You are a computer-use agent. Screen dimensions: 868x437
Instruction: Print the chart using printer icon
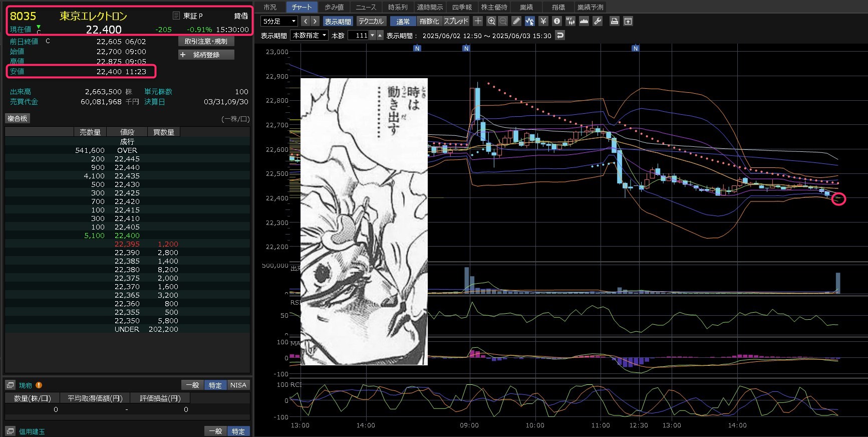tap(614, 21)
